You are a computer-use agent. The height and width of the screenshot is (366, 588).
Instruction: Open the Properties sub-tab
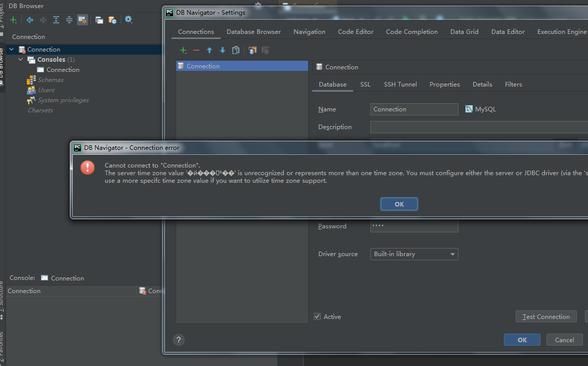(x=444, y=85)
